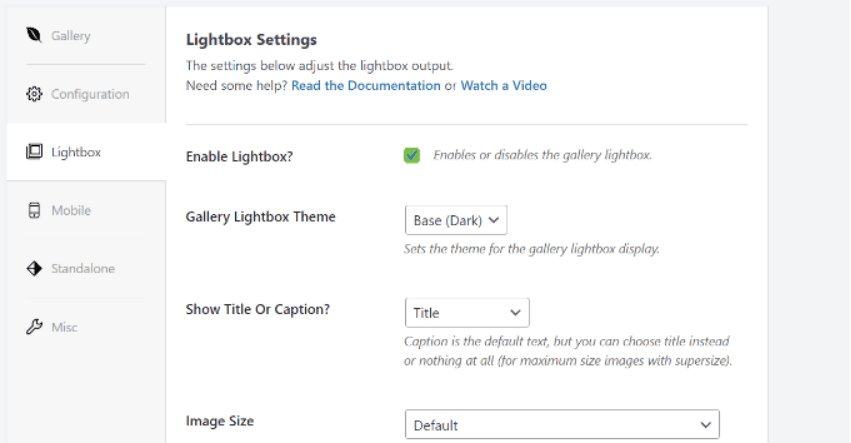Click the Misc wrench icon
The width and height of the screenshot is (851, 443).
point(33,327)
